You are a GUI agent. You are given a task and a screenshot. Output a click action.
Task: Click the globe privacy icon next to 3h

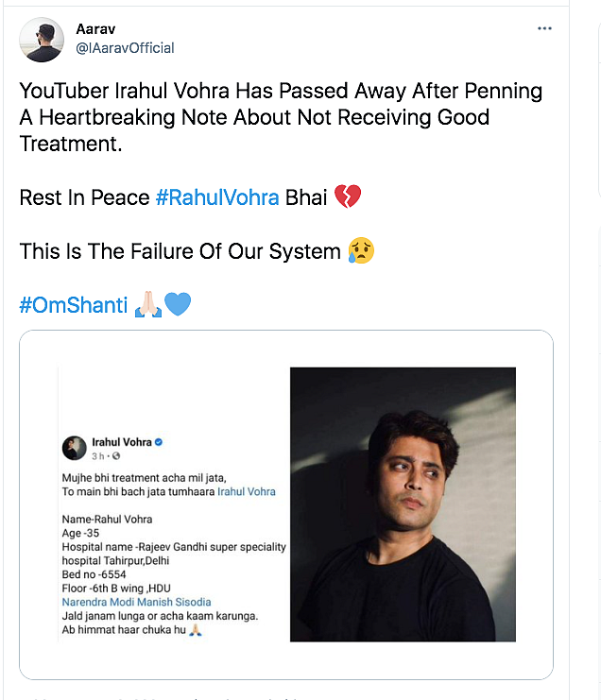(x=116, y=456)
